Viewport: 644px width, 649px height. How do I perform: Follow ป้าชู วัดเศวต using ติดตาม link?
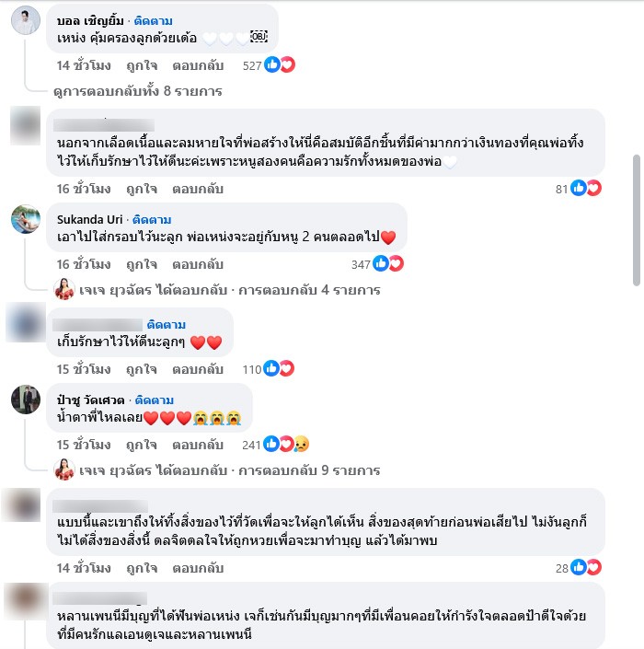coord(155,400)
